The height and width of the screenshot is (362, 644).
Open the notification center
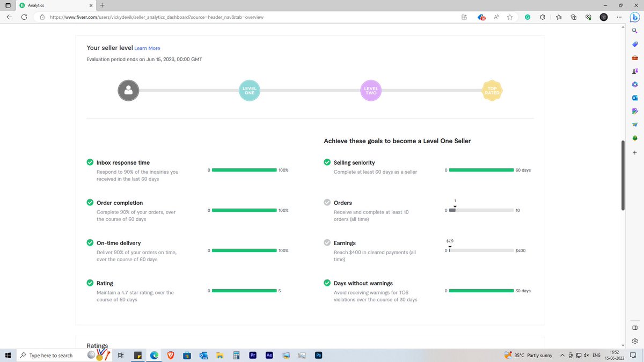(x=634, y=355)
